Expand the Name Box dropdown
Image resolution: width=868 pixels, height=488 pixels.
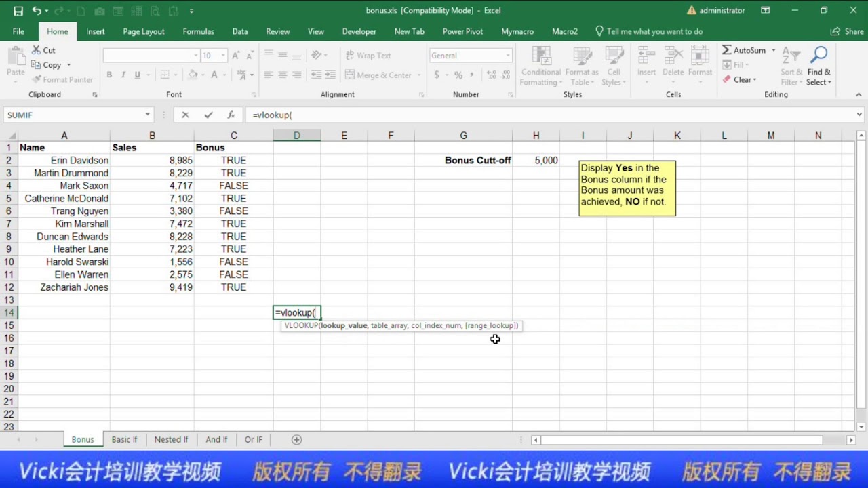coord(147,115)
